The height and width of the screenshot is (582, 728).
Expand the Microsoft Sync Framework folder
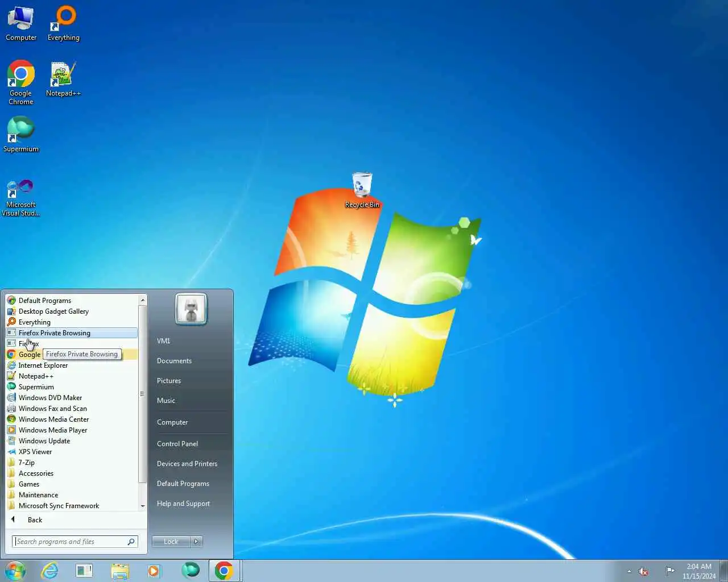point(72,506)
